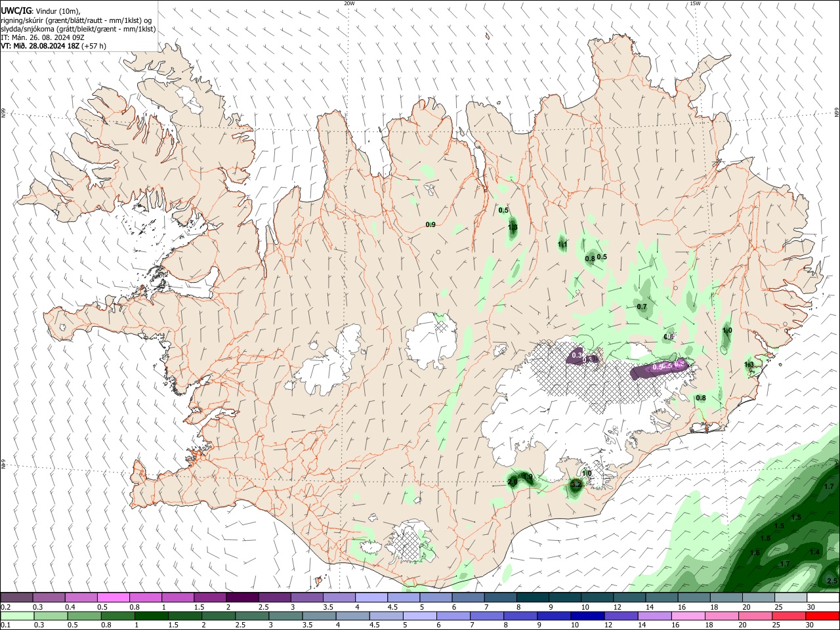Viewport: 840px width, 630px height.
Task: Click the 0.7 precipitation value on the map
Action: pos(642,306)
